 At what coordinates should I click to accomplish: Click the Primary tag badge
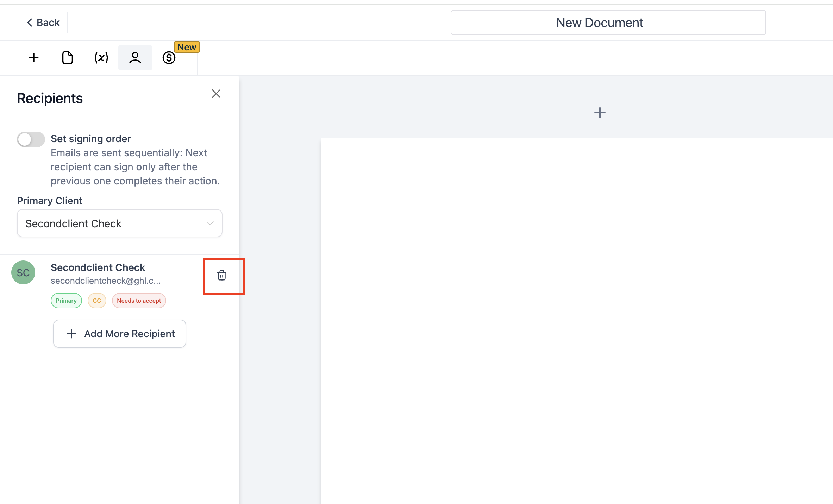click(66, 301)
